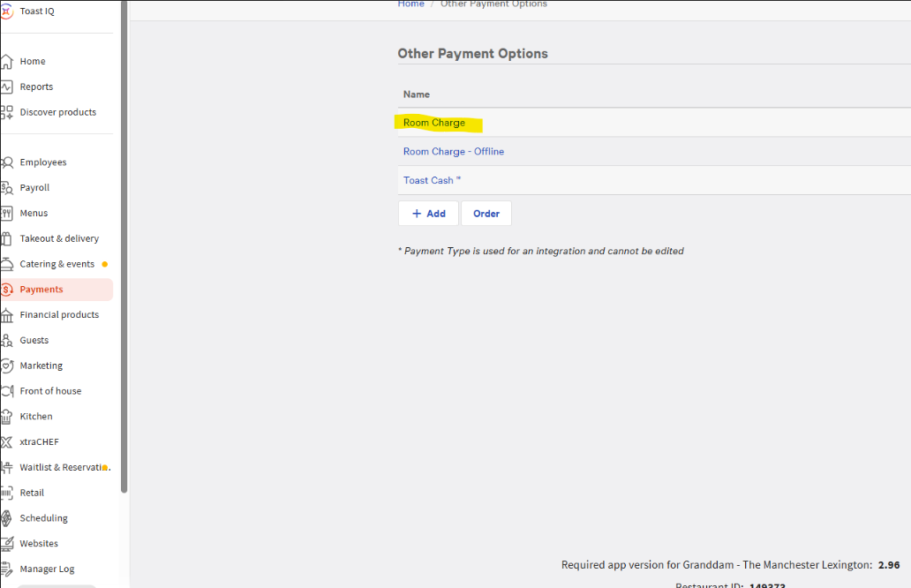Open the xtraCHEF section
The width and height of the screenshot is (911, 588).
40,442
